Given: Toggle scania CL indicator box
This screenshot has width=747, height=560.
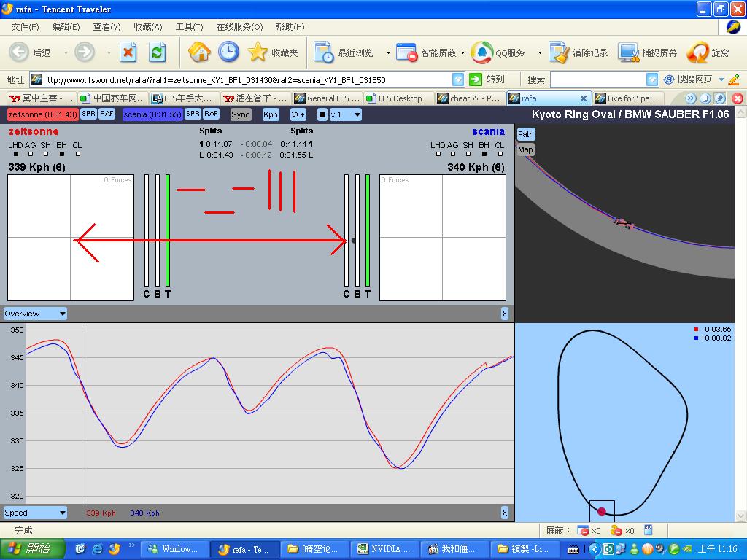Looking at the screenshot, I should tap(500, 154).
